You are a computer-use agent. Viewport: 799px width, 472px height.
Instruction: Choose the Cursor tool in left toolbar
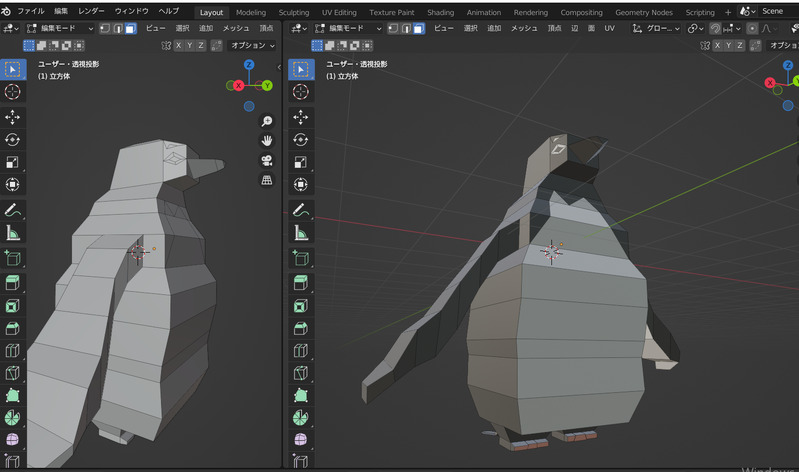13,92
